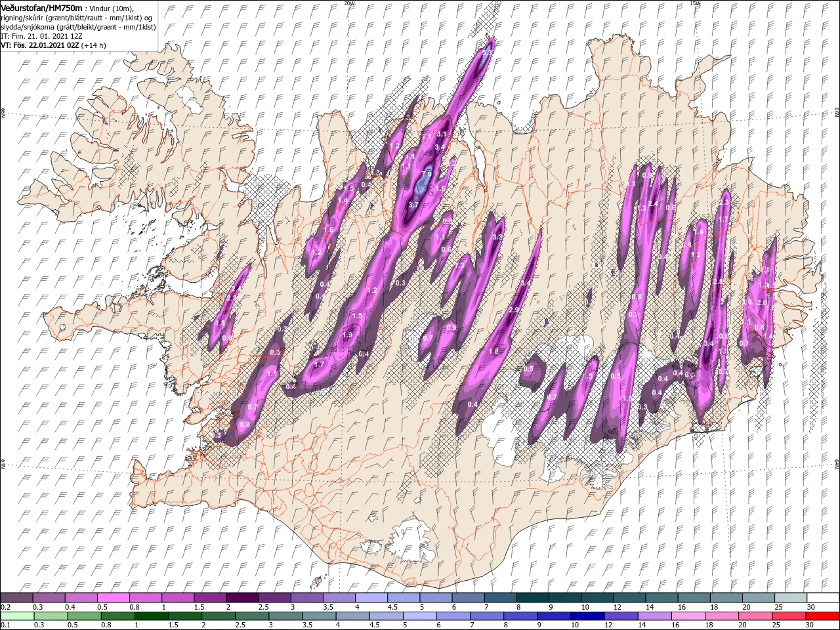Click the '3.1' precipitation value on map
This screenshot has height=630, width=840.
(441, 134)
